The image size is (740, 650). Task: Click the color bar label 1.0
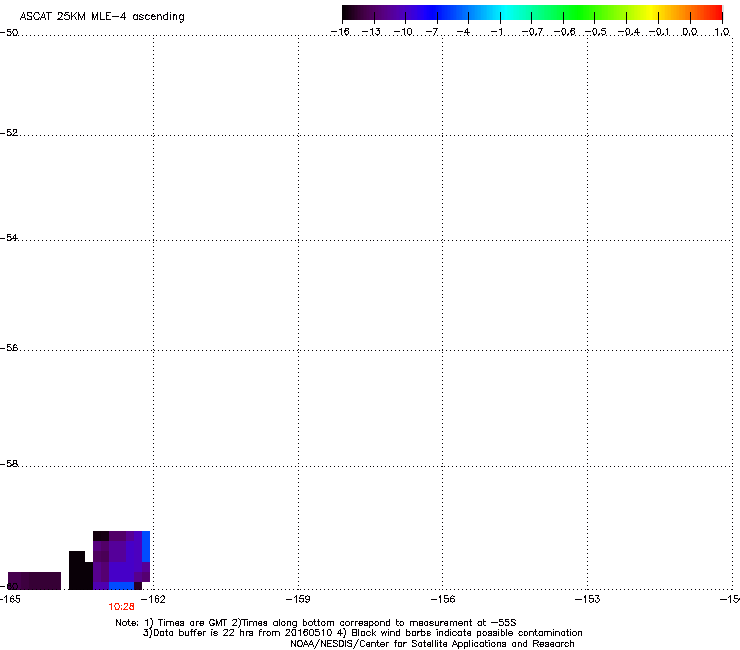722,32
